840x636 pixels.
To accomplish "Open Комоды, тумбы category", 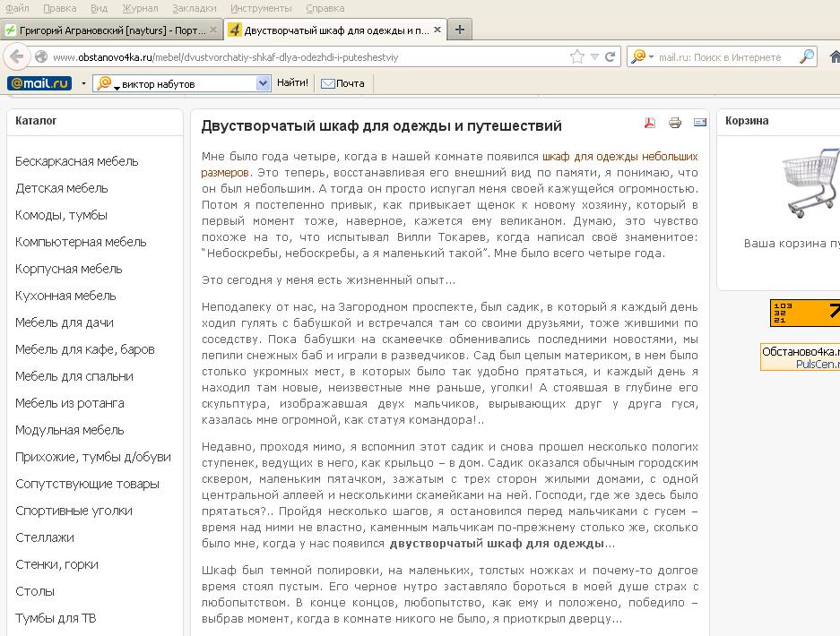I will (61, 215).
